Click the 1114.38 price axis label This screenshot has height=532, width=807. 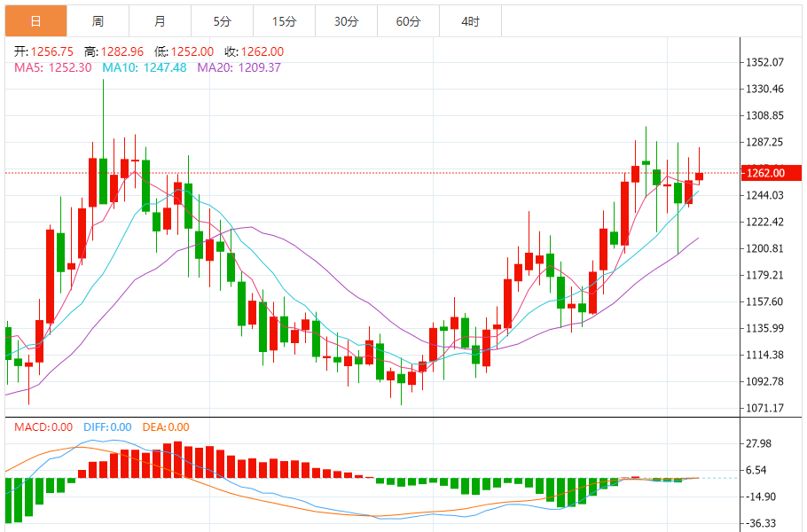(x=764, y=355)
